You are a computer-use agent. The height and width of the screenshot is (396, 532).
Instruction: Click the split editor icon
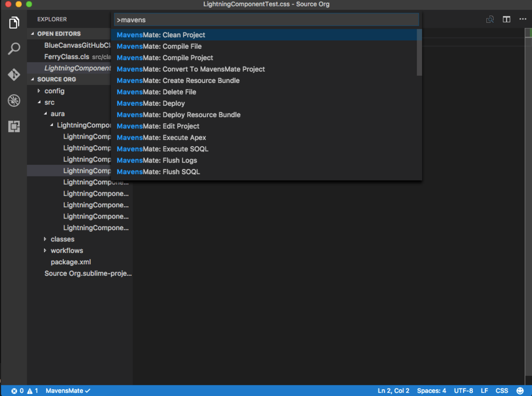(x=506, y=19)
